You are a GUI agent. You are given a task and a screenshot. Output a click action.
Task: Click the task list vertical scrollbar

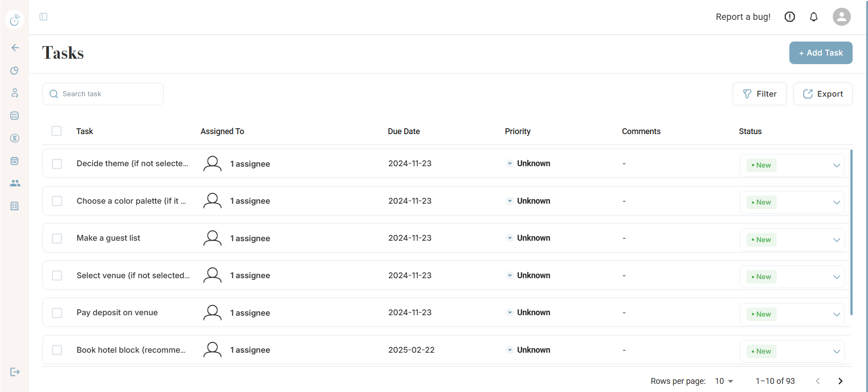(852, 233)
